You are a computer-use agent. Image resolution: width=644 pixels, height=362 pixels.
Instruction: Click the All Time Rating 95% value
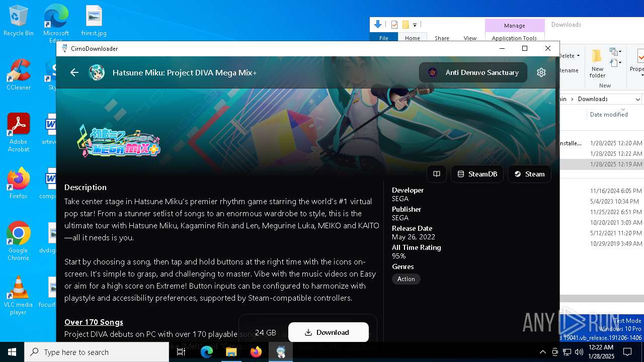pos(399,256)
